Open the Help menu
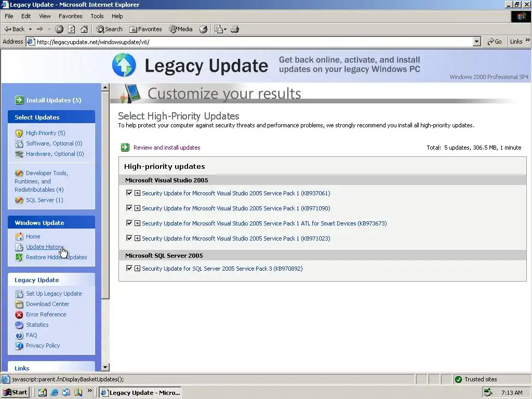Screen dimensions: 532x399 (x=117, y=16)
